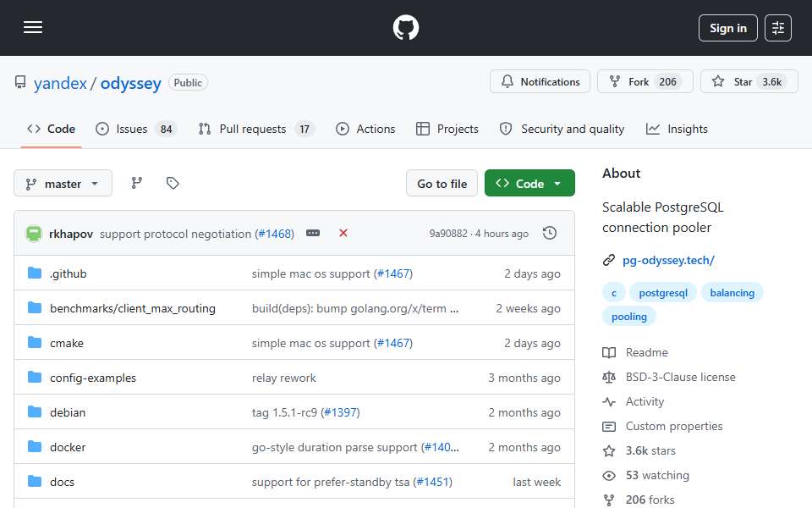Screen dimensions: 812x508
Task: Open the Insights tab
Action: tap(677, 129)
